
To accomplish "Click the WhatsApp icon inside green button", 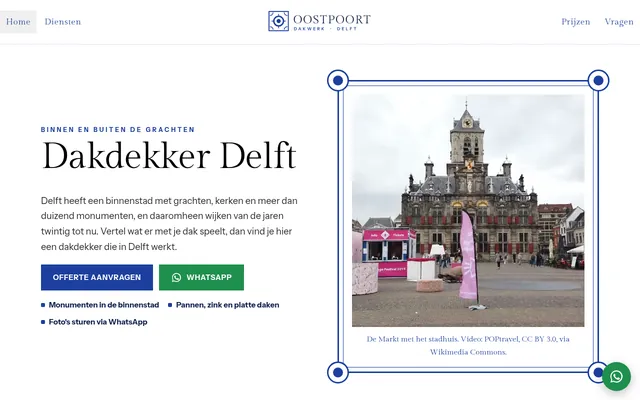I will 176,278.
